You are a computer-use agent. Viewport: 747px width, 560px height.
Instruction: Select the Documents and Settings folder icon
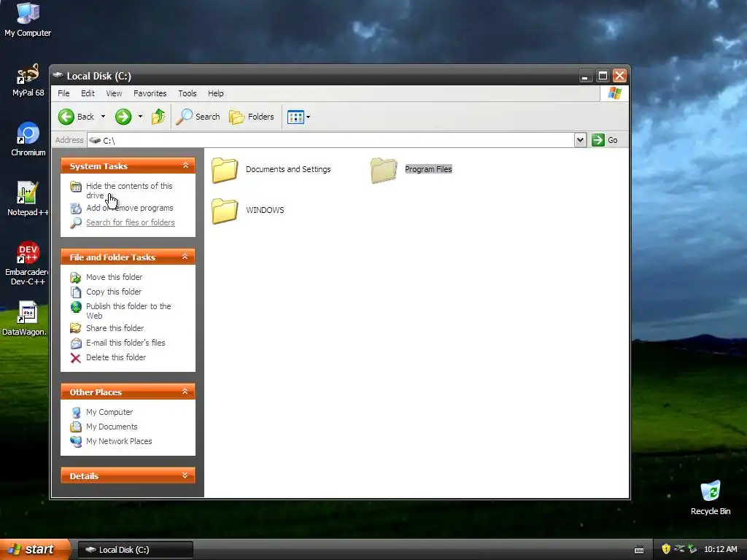click(x=225, y=170)
